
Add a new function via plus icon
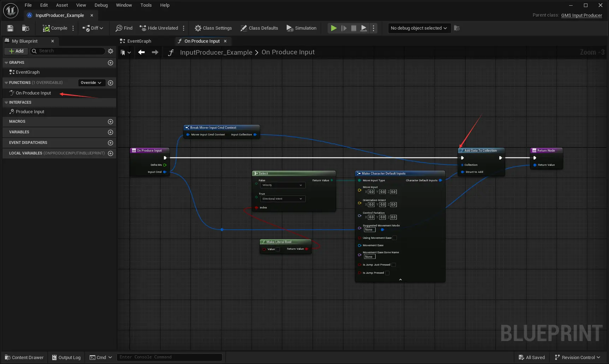point(111,83)
